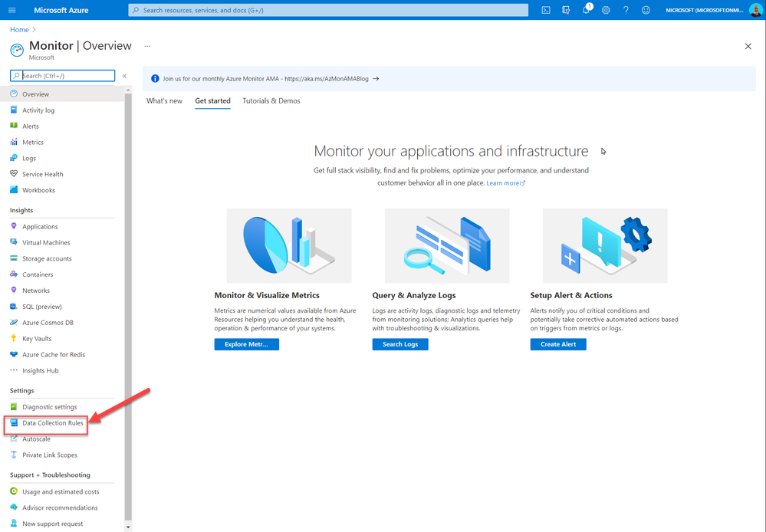
Task: Open the Directories and subscriptions filter icon
Action: tap(566, 10)
